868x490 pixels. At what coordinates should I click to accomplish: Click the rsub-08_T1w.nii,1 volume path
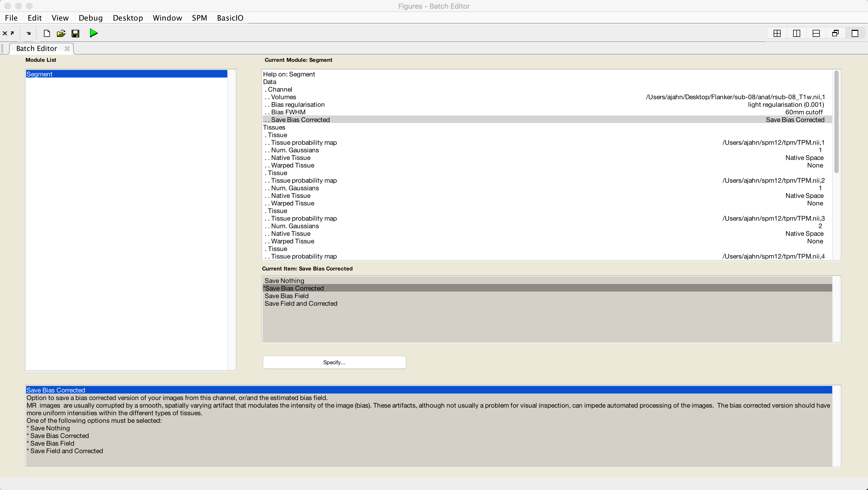pos(735,97)
